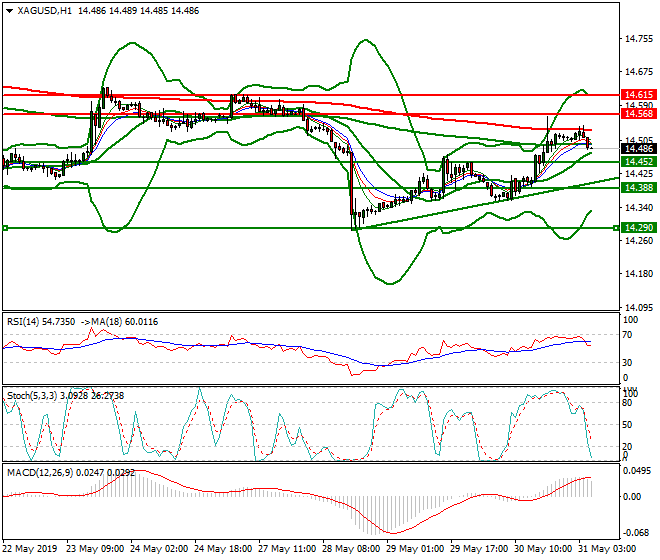660x560 pixels.
Task: Click the RSI(14) 54.7350 indicator label
Action: (41, 322)
